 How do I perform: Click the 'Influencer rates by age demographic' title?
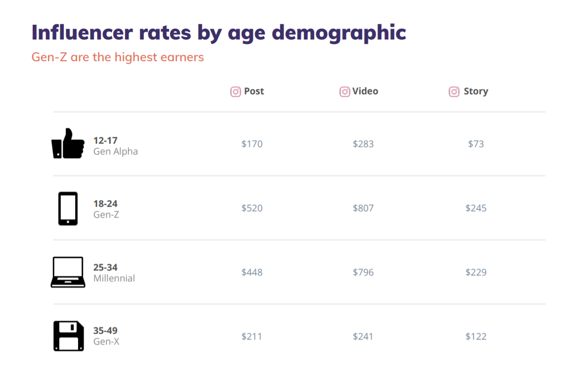click(218, 33)
